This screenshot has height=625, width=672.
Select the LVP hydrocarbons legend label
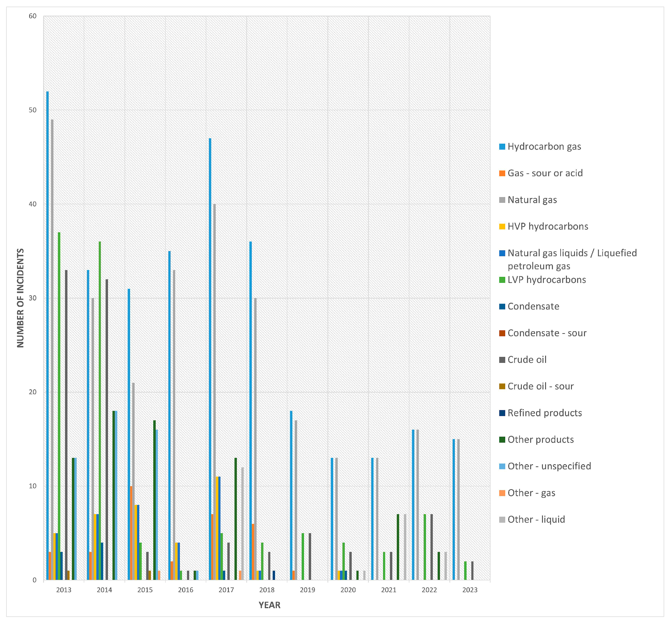[546, 280]
